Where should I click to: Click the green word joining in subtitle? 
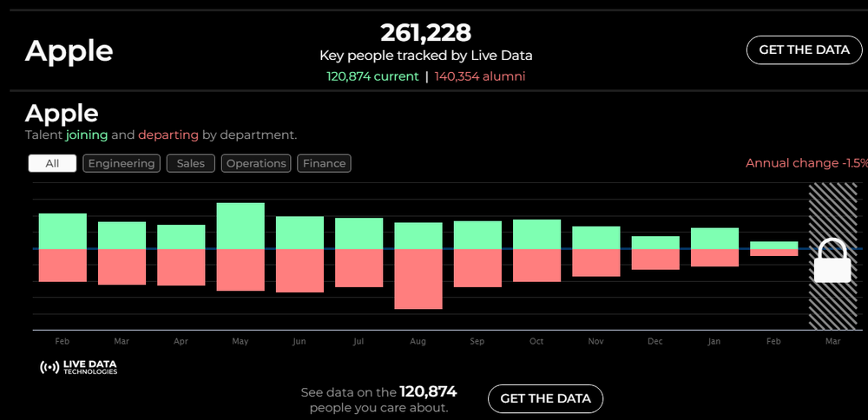86,135
